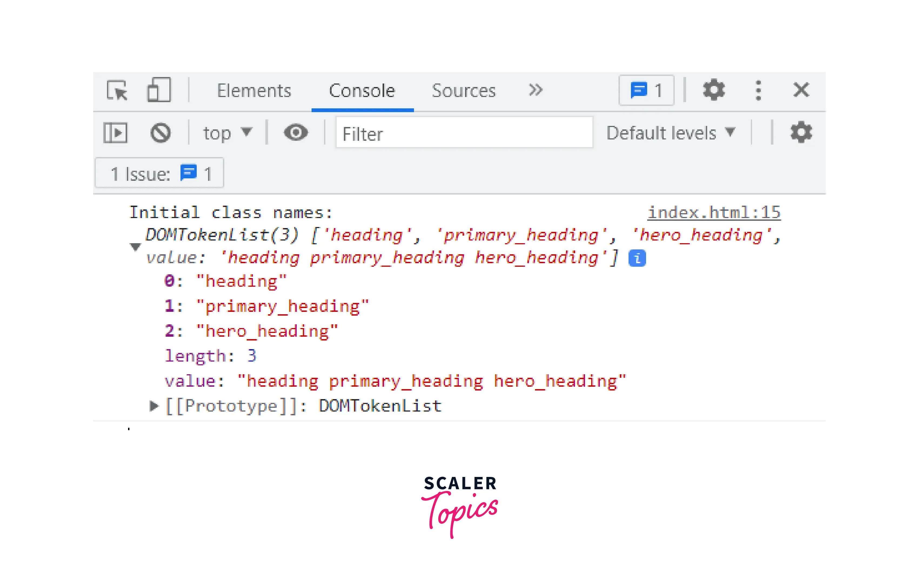Open the three-dot customize DevTools menu
This screenshot has width=919, height=588.
click(758, 91)
